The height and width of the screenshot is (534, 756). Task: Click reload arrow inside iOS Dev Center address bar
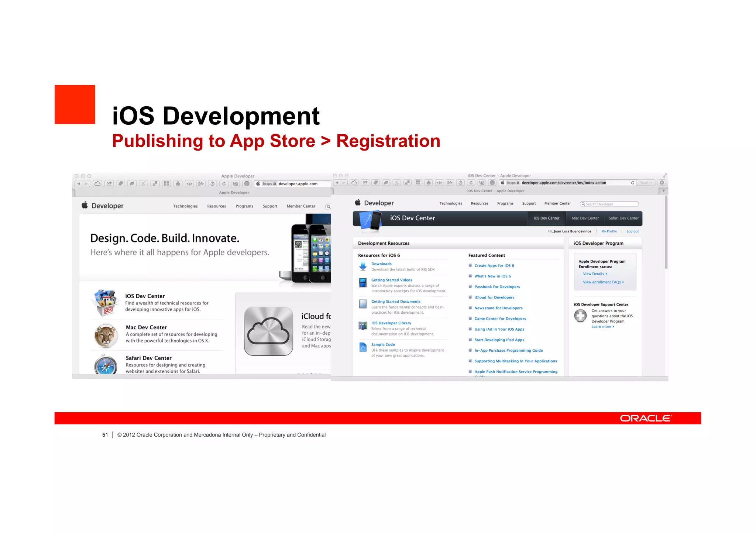pos(632,183)
